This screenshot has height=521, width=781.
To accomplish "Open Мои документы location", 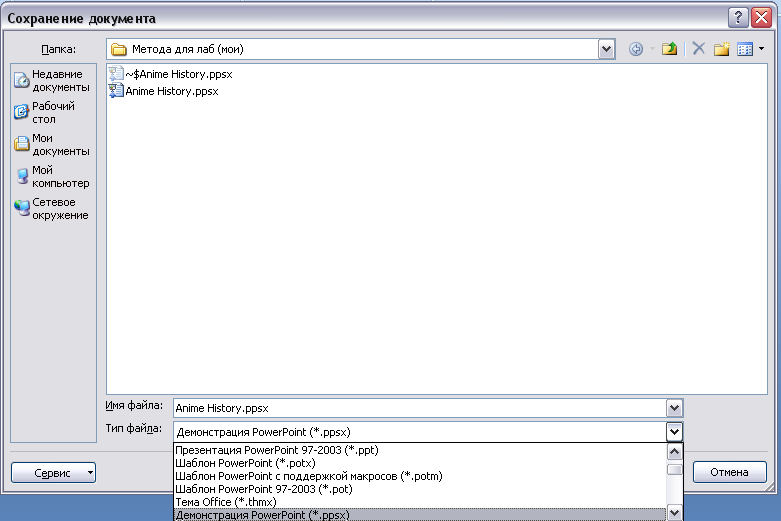I will click(x=52, y=144).
